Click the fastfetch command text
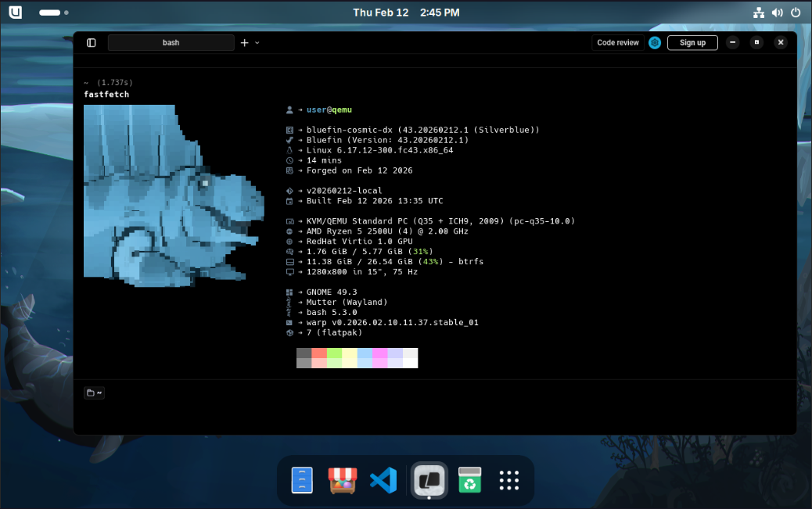This screenshot has height=509, width=812. pos(106,95)
